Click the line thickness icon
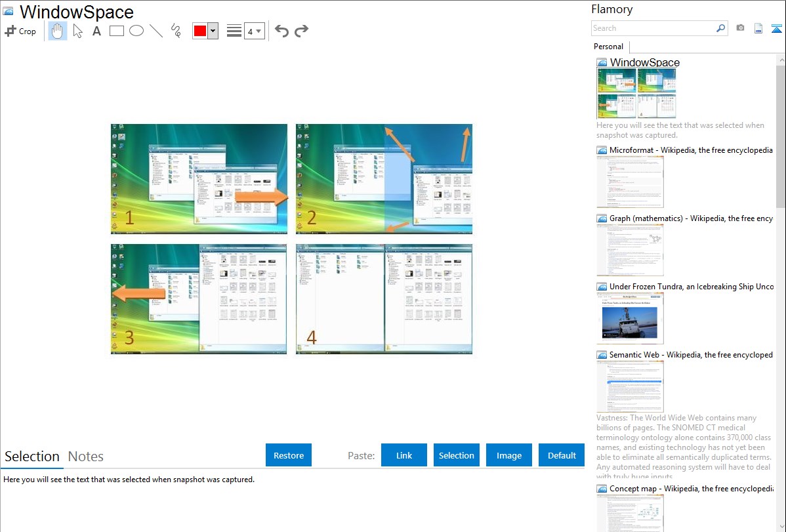The height and width of the screenshot is (532, 786). [234, 31]
